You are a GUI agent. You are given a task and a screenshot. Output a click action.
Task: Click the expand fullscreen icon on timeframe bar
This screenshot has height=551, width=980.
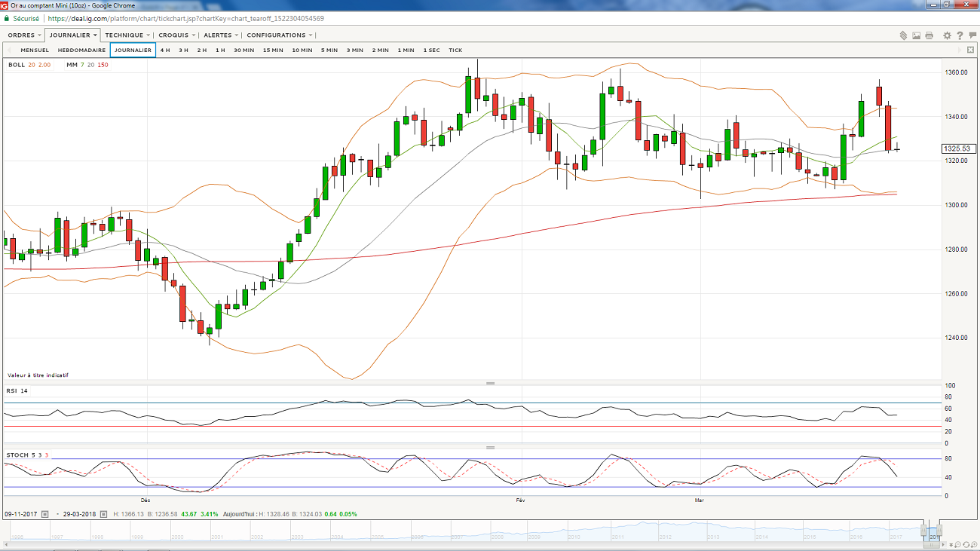point(971,51)
